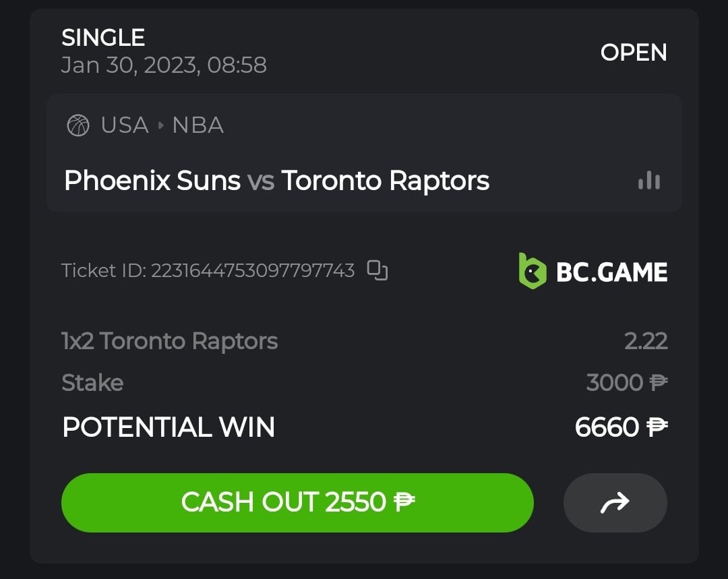
Task: Select the Ticket ID number text
Action: click(x=253, y=270)
